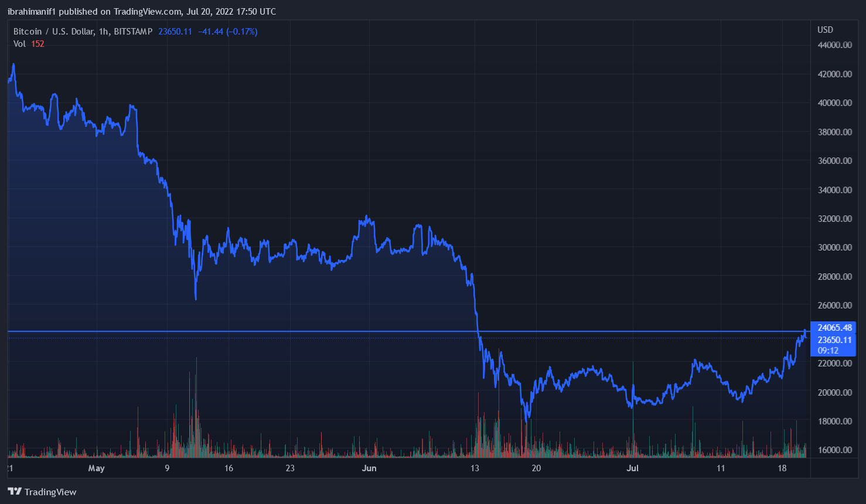Click the Vol indicator label
This screenshot has width=866, height=504.
(19, 44)
